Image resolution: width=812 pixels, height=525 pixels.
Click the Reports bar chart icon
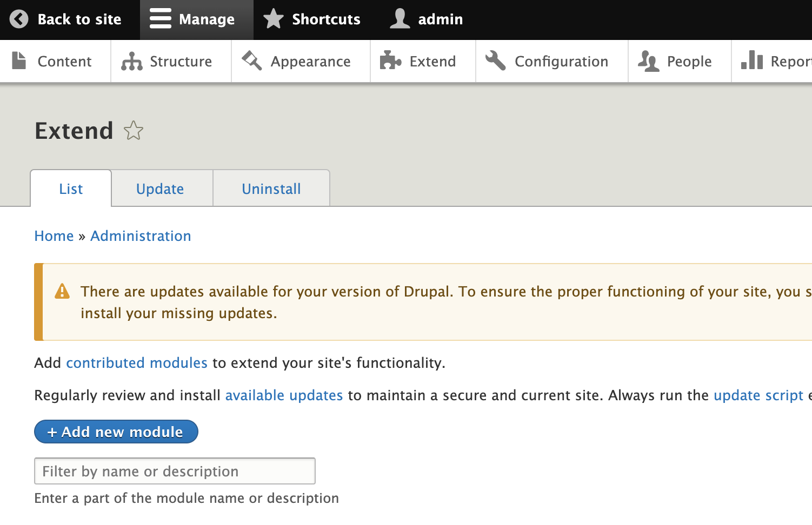tap(752, 60)
